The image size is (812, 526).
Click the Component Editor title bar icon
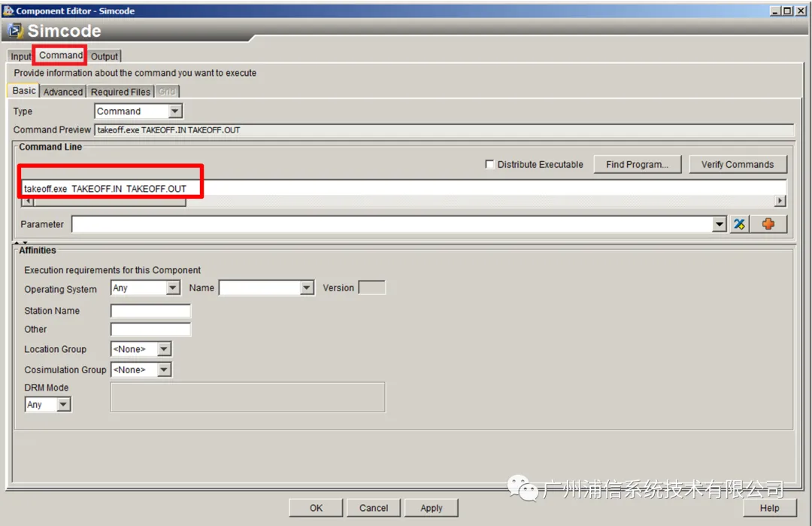point(8,11)
